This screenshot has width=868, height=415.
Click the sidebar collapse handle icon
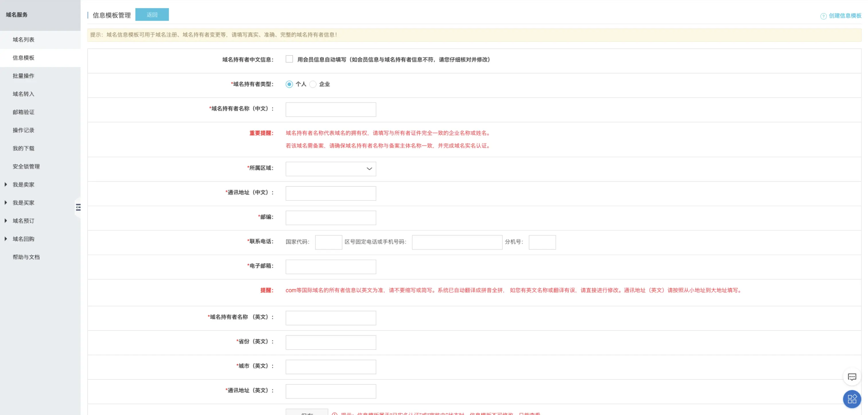(x=78, y=207)
